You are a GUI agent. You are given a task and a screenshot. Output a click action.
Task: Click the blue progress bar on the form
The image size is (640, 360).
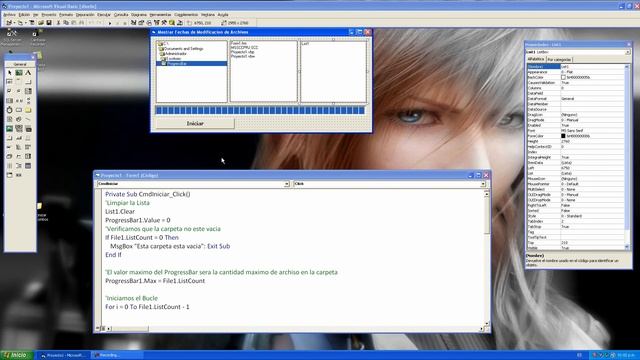coord(260,110)
